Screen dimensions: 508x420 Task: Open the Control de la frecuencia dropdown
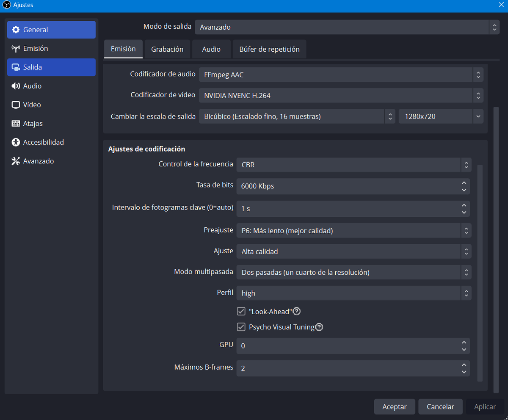tap(354, 165)
